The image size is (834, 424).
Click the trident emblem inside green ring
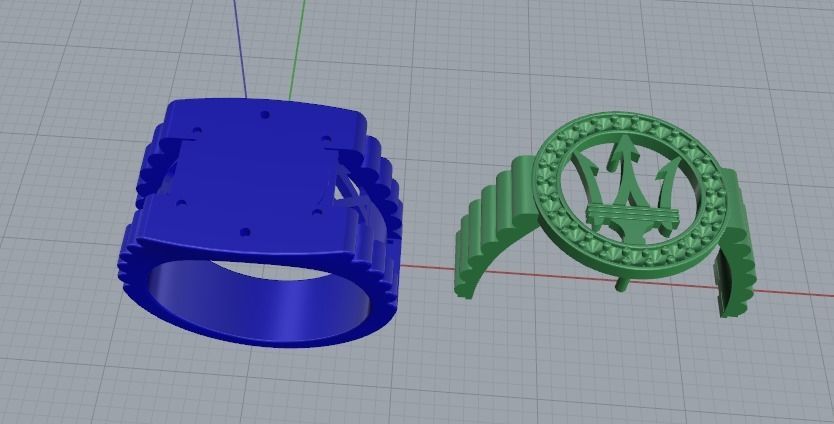tap(629, 190)
